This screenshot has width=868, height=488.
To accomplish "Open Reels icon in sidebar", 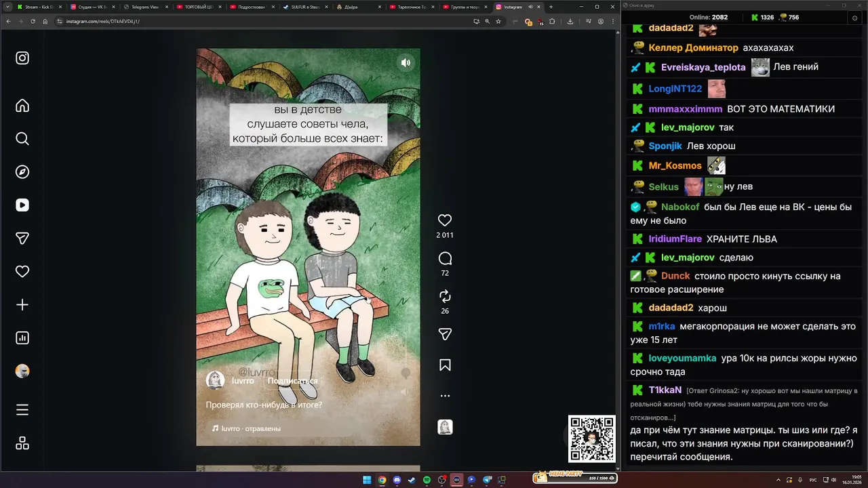I will [22, 205].
